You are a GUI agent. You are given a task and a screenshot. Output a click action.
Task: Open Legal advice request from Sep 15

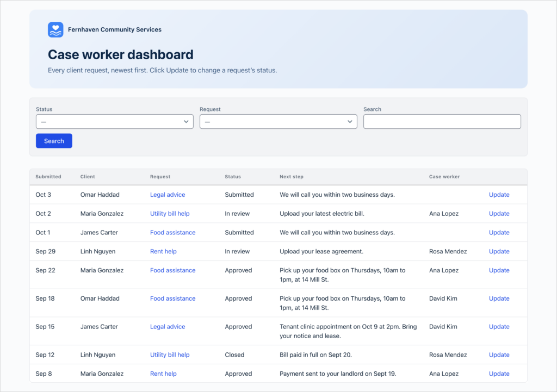[x=168, y=327]
